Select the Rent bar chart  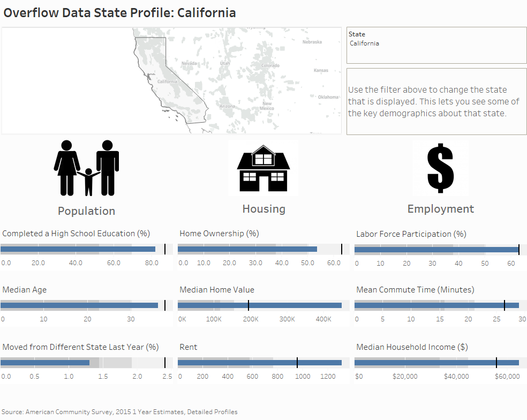(x=257, y=362)
